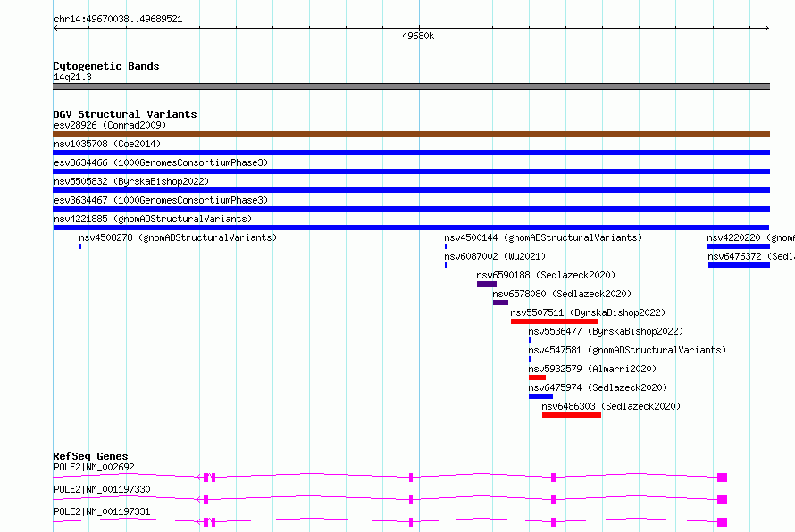Click the nsv1035708 blue variant bar
The image size is (795, 532).
point(411,153)
